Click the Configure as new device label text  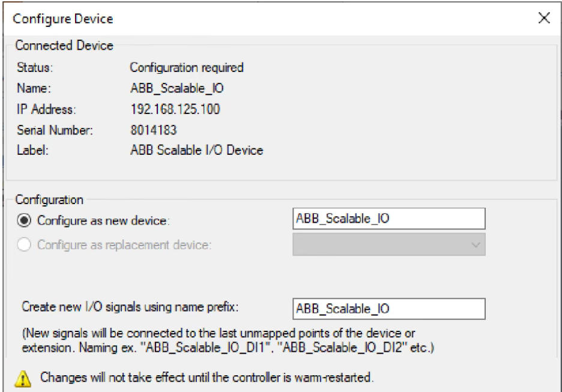coord(103,220)
